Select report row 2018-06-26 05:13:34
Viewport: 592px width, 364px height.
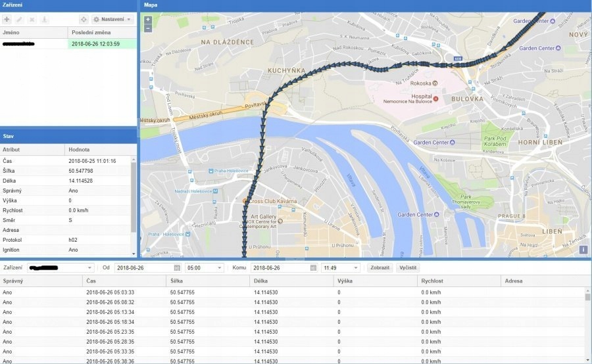(x=293, y=312)
